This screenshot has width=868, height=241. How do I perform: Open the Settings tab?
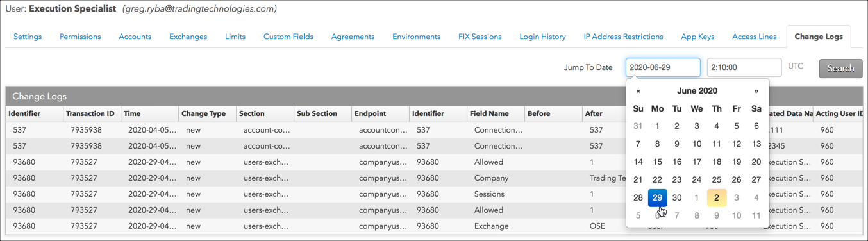coord(28,37)
